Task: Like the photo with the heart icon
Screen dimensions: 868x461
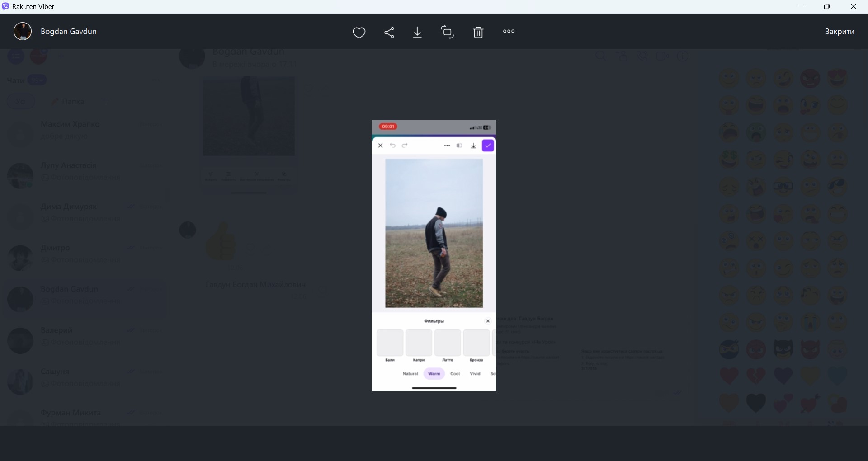Action: tap(359, 33)
